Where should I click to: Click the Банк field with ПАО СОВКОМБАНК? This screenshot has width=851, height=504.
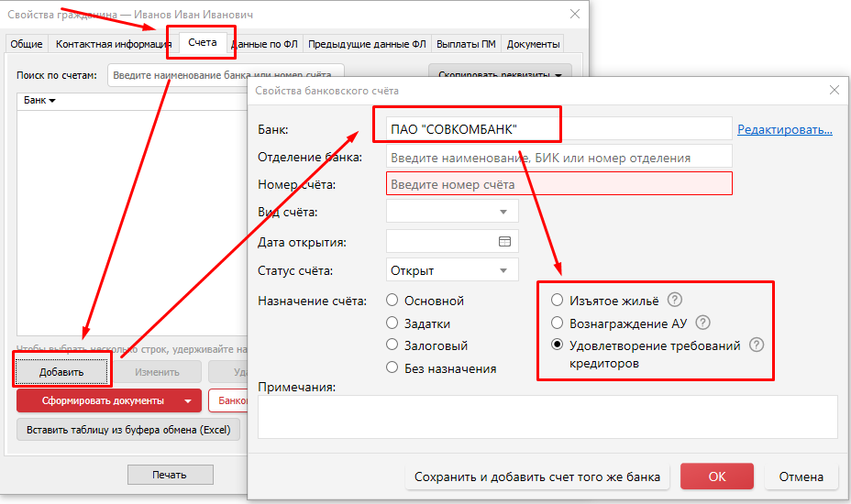(559, 129)
